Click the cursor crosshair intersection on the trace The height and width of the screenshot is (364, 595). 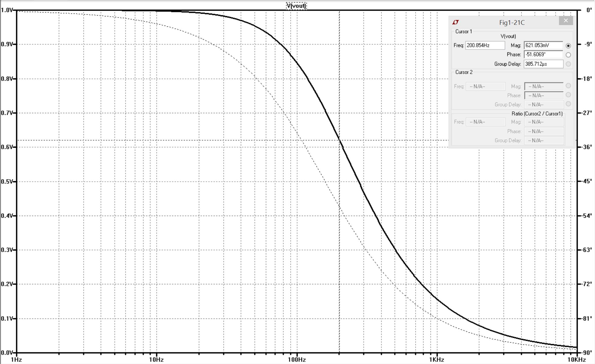coord(339,140)
